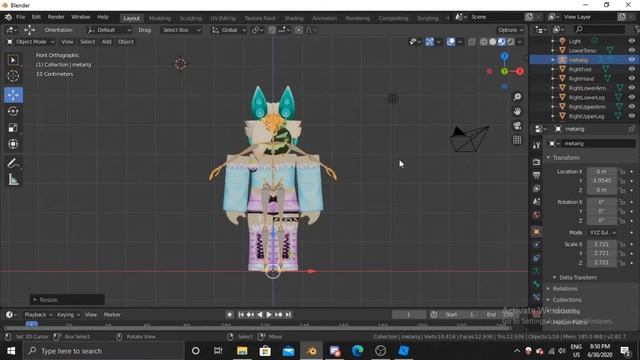Open the viewport Add menu
640x360 pixels.
coord(107,42)
